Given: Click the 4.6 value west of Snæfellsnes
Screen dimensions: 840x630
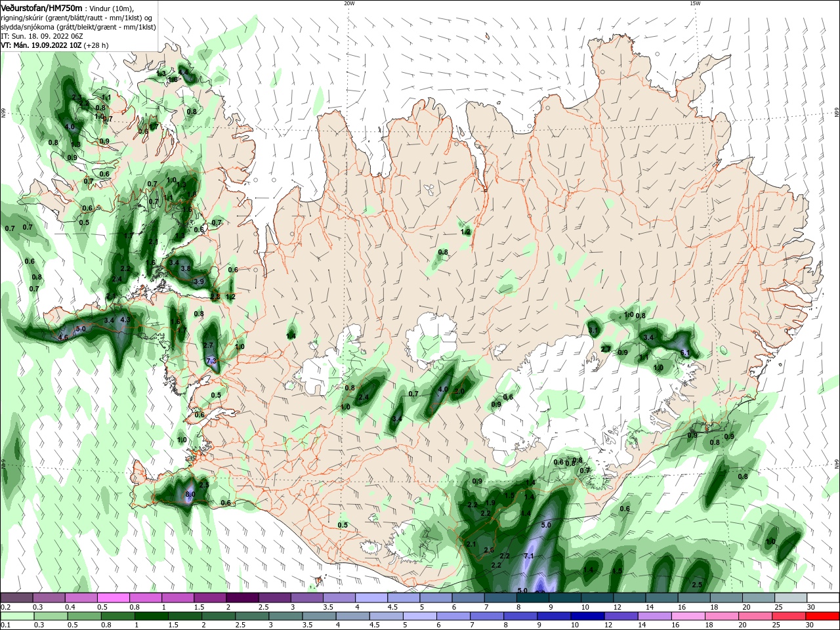Looking at the screenshot, I should tap(63, 337).
